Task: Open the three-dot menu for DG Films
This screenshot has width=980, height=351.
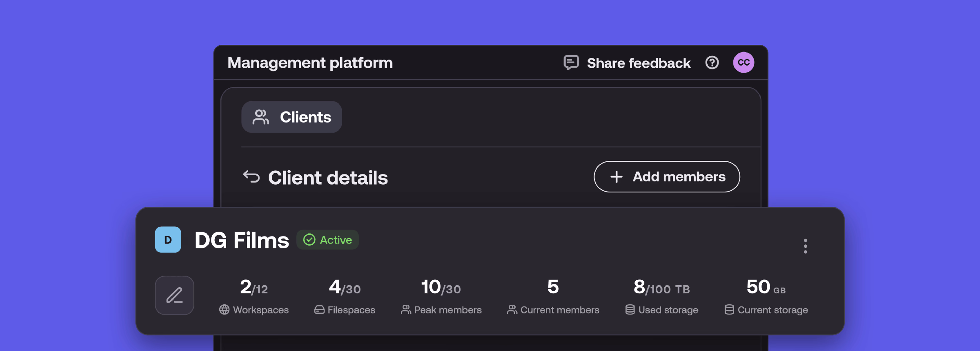Action: click(805, 246)
